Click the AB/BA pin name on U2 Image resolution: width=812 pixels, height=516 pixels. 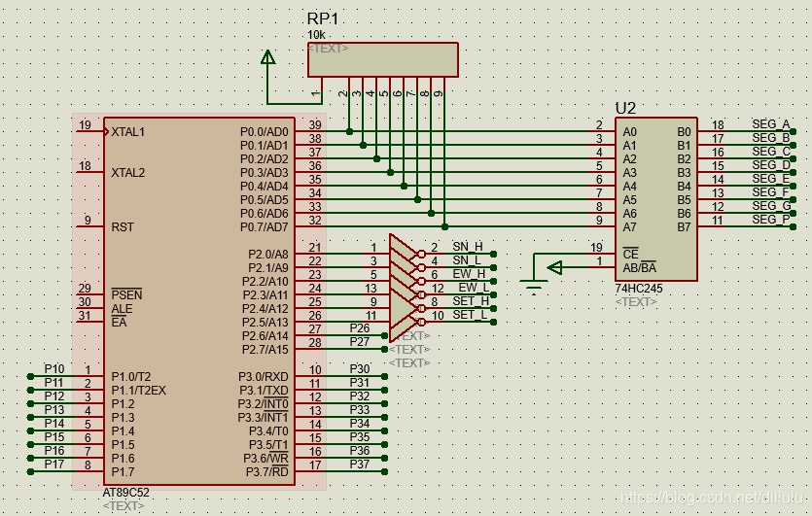coord(640,267)
